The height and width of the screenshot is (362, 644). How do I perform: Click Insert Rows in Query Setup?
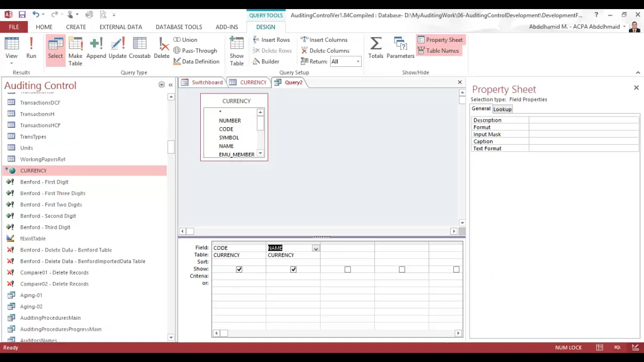[271, 40]
